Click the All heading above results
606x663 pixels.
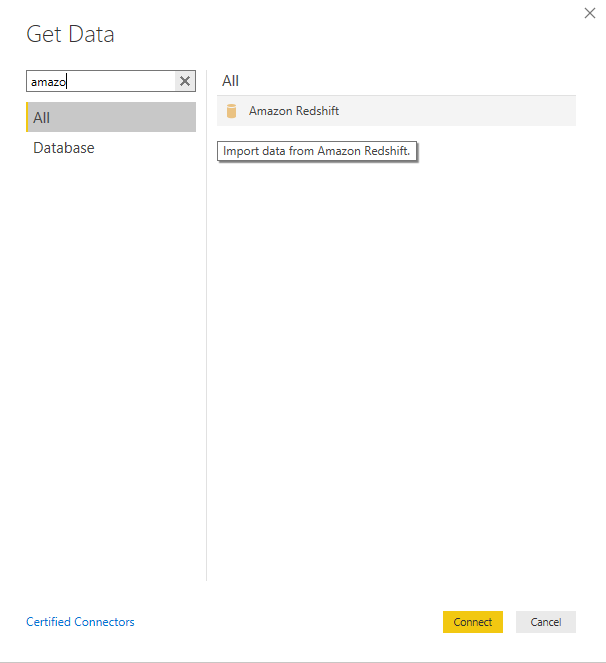[230, 81]
